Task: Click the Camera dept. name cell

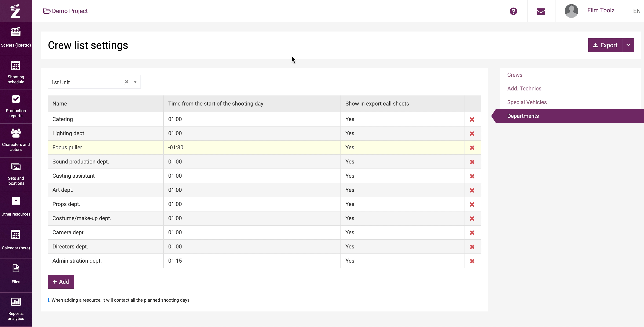Action: (106, 232)
